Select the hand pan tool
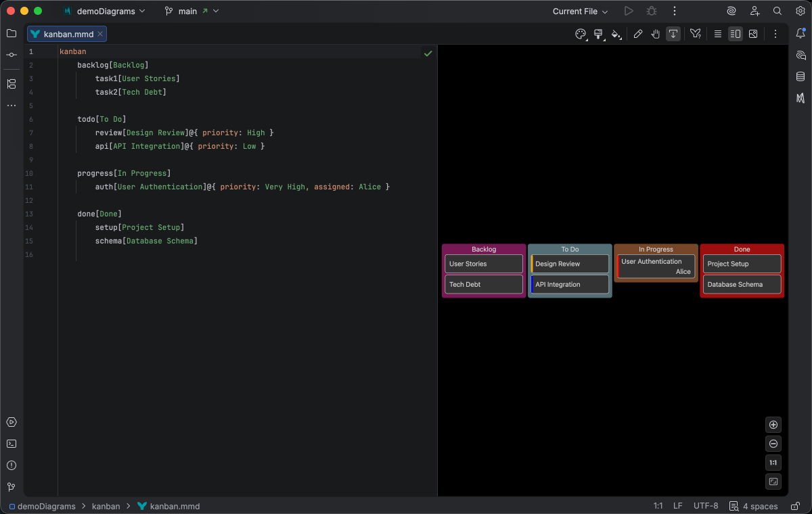Viewport: 812px width, 514px height. tap(656, 34)
